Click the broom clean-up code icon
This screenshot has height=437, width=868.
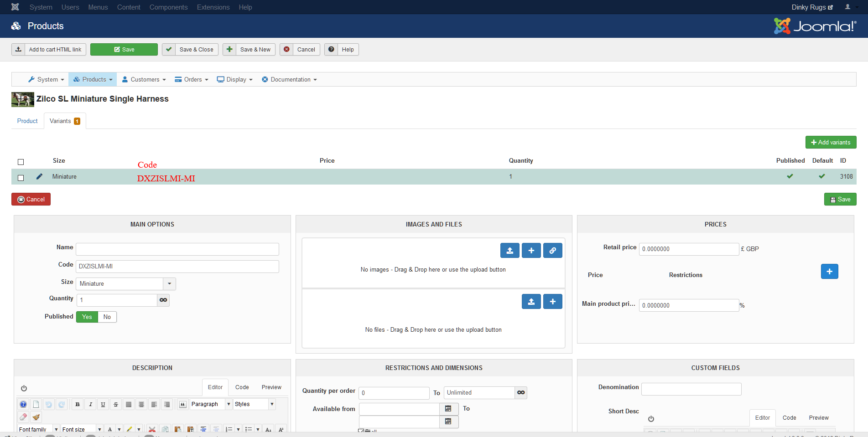coord(36,416)
